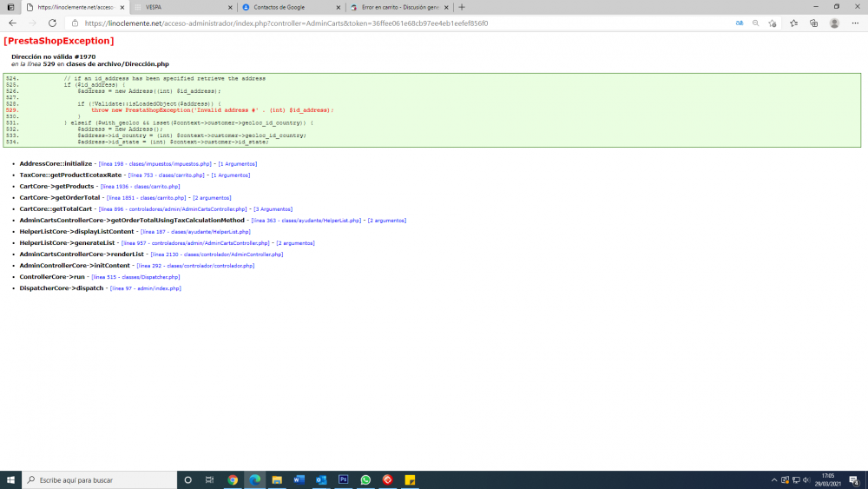Expand HelperListCore->generateList 2 argumentos
The image size is (868, 489).
(x=296, y=243)
